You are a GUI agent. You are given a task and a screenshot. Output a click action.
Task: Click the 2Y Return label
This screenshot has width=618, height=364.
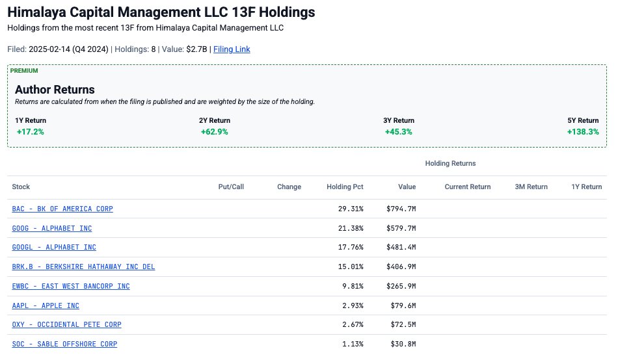pos(215,120)
